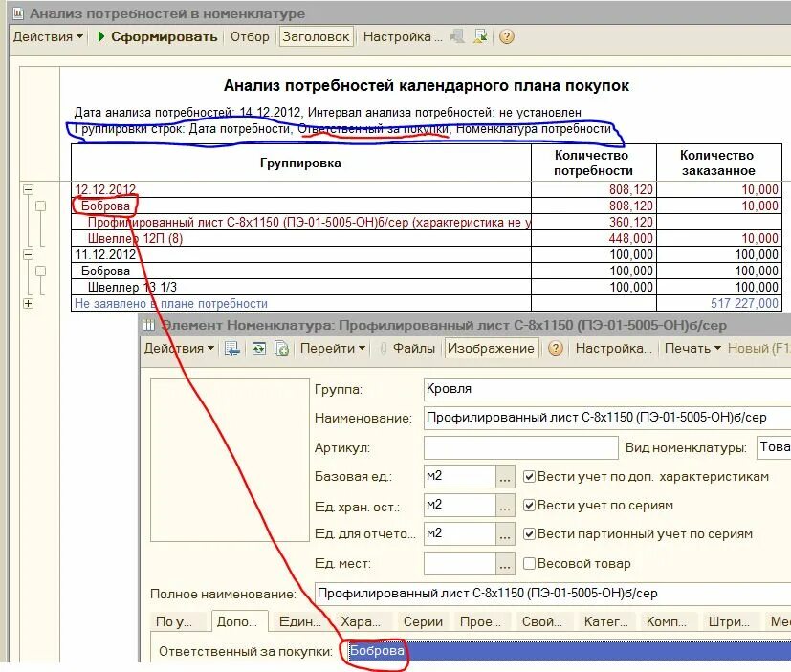Switch to the Комп... tab
Screen dimensions: 791x672
pyautogui.click(x=667, y=622)
